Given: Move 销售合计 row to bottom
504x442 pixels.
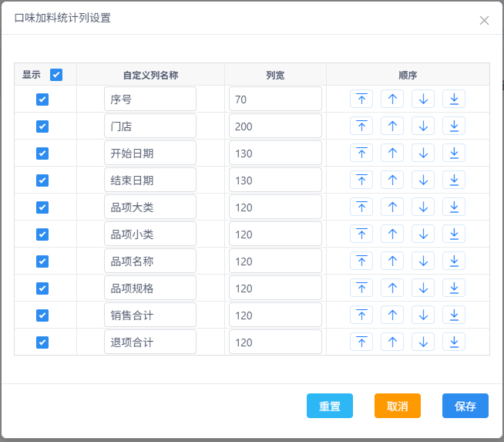Looking at the screenshot, I should pyautogui.click(x=454, y=315).
